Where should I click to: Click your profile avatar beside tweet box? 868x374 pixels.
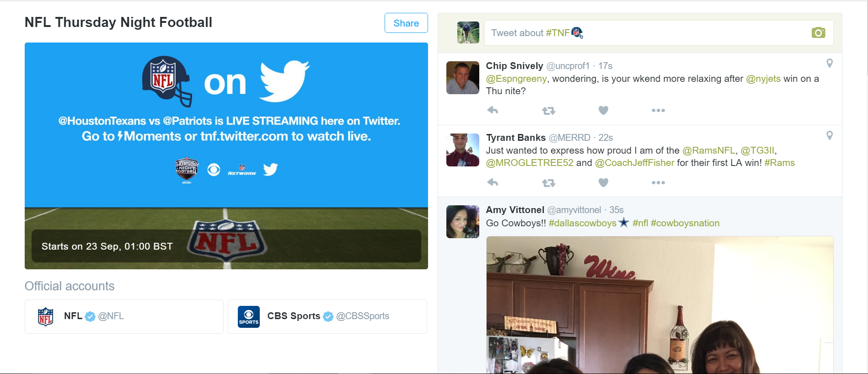(x=468, y=32)
